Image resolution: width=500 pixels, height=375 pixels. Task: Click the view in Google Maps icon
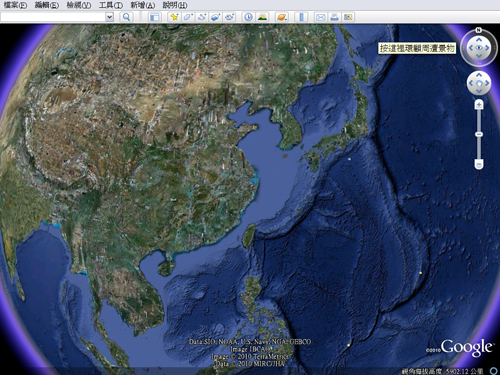[348, 17]
